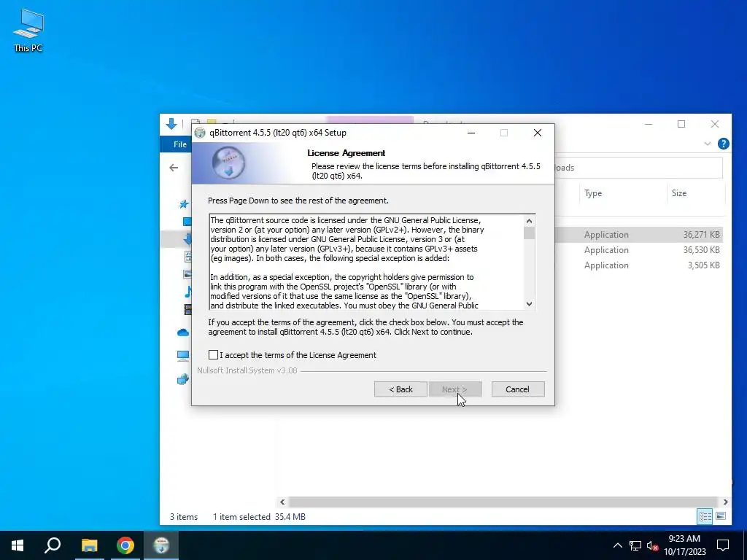Maximize the File Explorer window
The width and height of the screenshot is (747, 560).
coord(681,124)
